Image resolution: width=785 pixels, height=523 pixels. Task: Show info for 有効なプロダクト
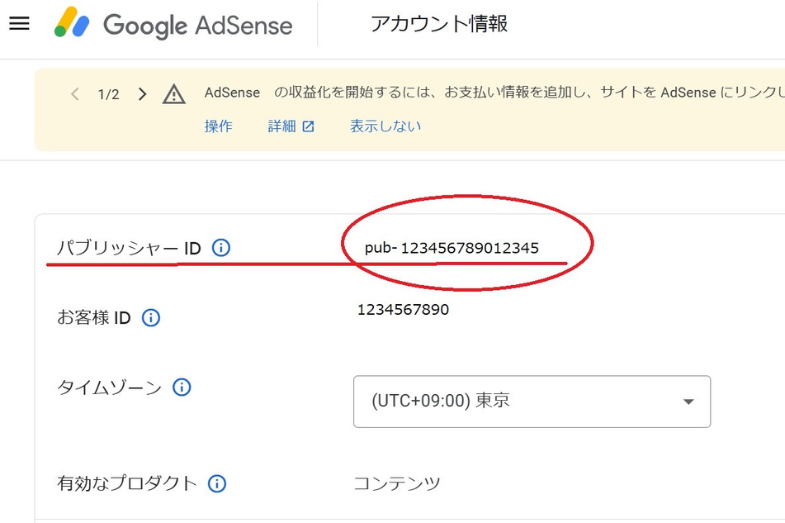click(x=217, y=483)
